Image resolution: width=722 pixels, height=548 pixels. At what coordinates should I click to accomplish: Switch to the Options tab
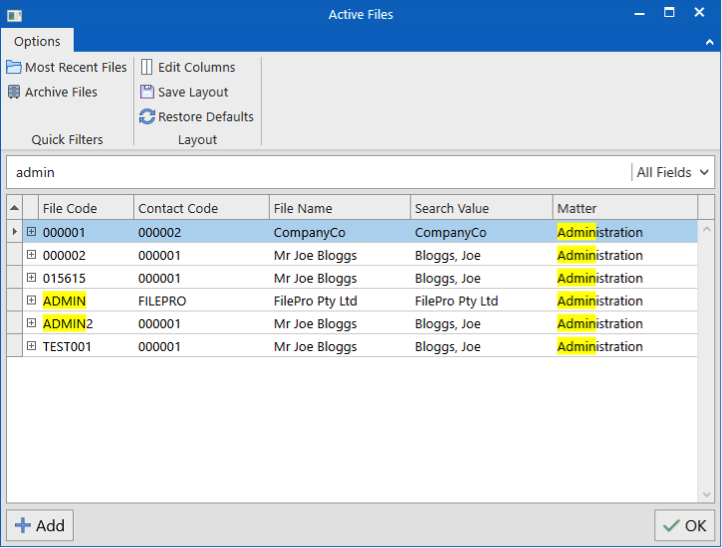tap(37, 41)
